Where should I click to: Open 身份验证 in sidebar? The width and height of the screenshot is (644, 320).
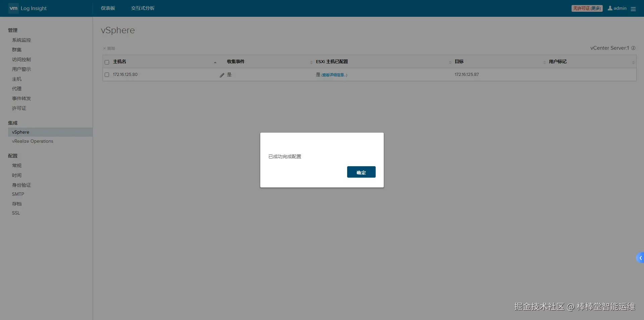(21, 185)
